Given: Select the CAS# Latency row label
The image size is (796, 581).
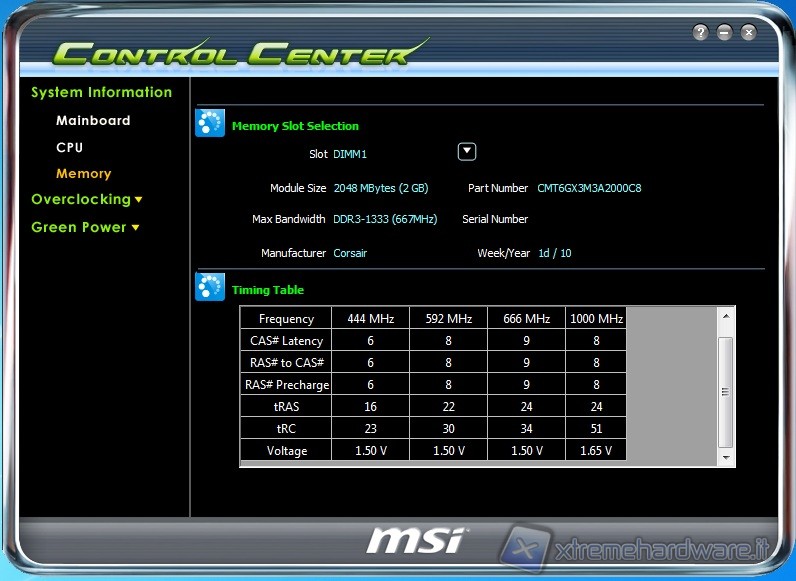Looking at the screenshot, I should pos(286,341).
